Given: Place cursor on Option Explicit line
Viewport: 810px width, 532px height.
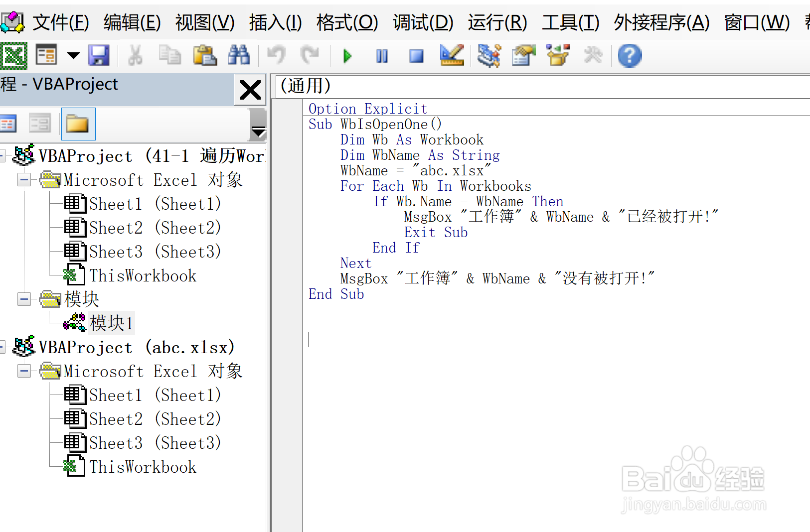Looking at the screenshot, I should 368,109.
